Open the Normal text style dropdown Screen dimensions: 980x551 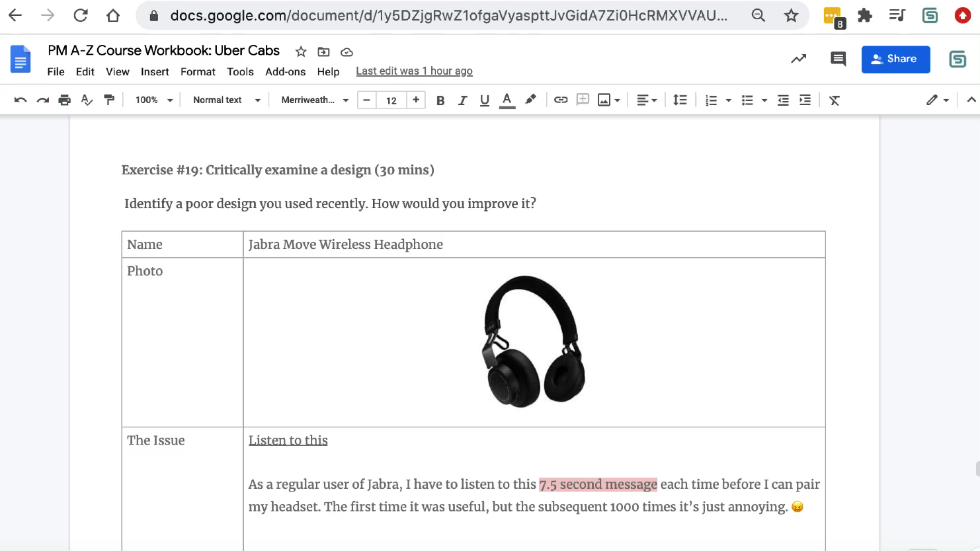tap(227, 100)
